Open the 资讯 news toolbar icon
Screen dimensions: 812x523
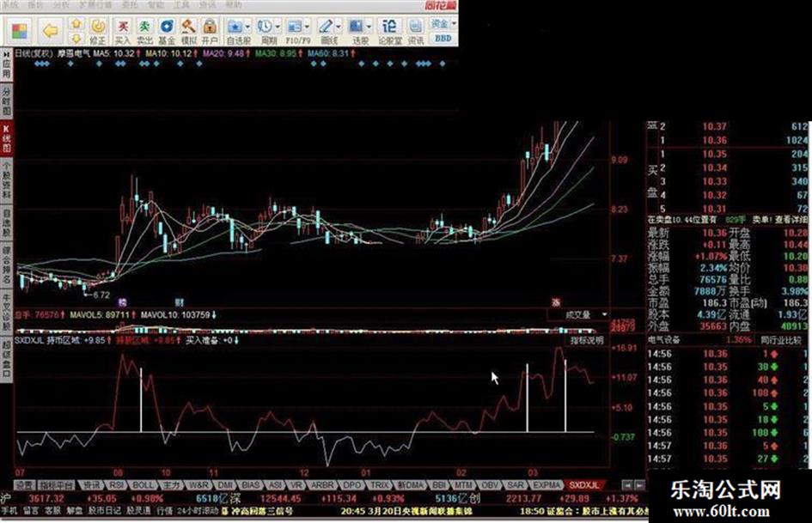tap(416, 32)
